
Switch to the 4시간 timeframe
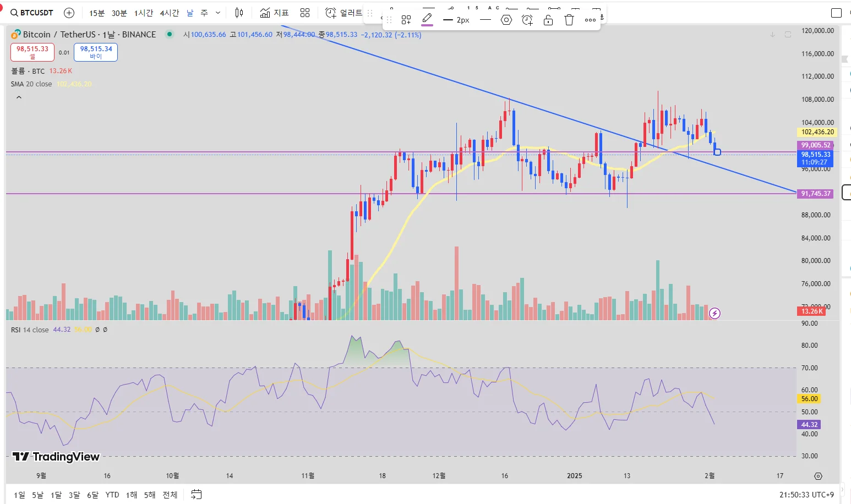click(170, 13)
